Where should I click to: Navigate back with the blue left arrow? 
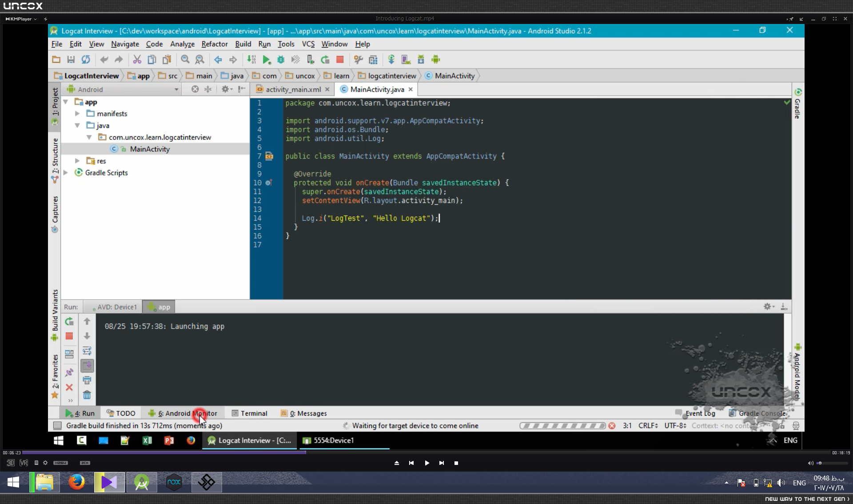point(218,60)
